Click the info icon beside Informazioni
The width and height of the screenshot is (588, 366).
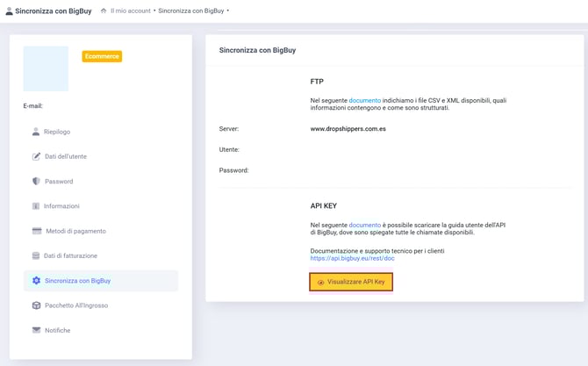point(36,206)
